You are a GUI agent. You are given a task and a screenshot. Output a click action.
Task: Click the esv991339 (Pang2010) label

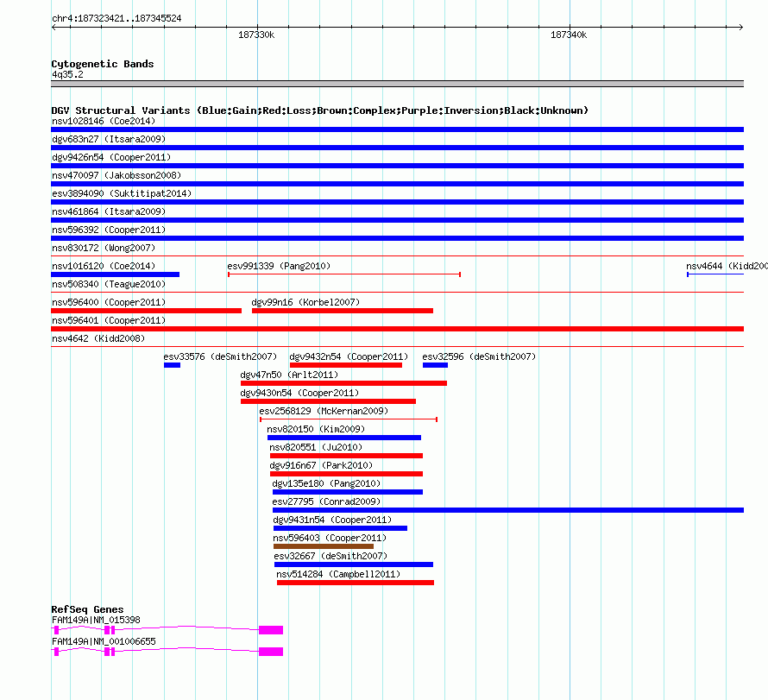[x=279, y=266]
